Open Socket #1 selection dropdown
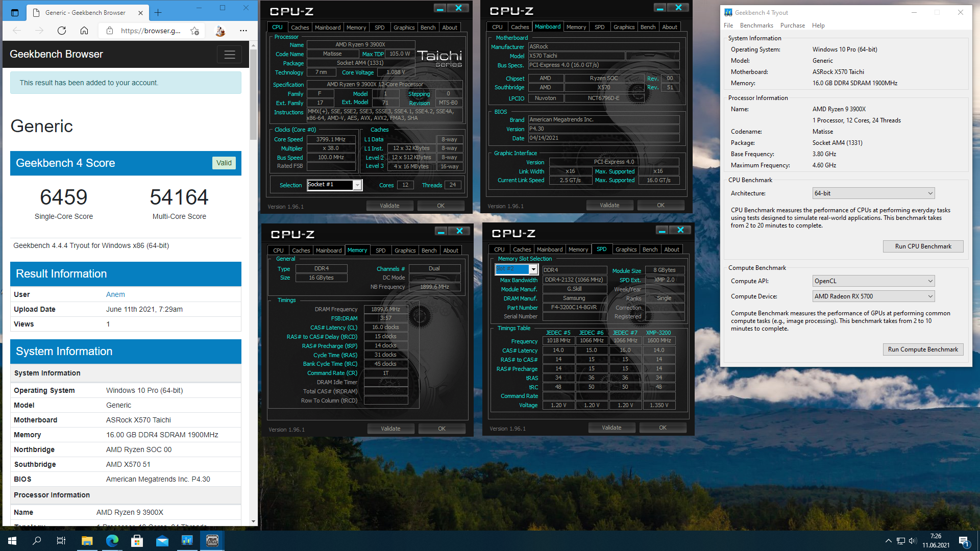This screenshot has width=980, height=551. [357, 185]
